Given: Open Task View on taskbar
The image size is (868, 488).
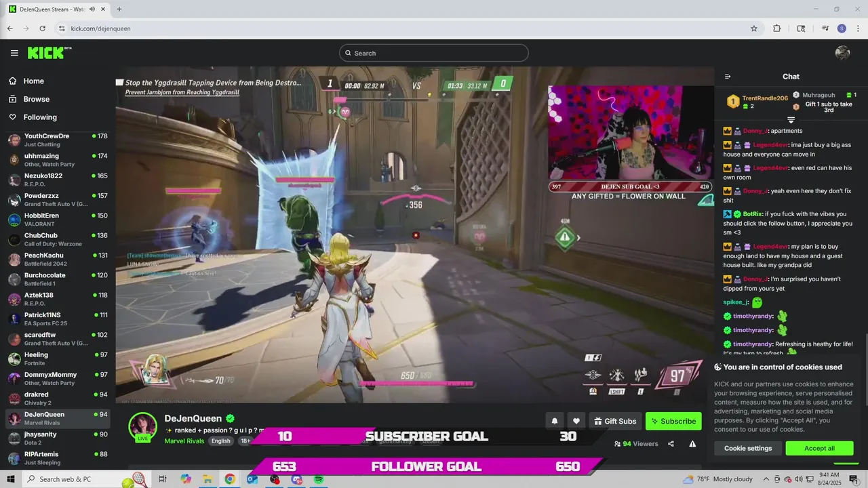Looking at the screenshot, I should pos(163,479).
